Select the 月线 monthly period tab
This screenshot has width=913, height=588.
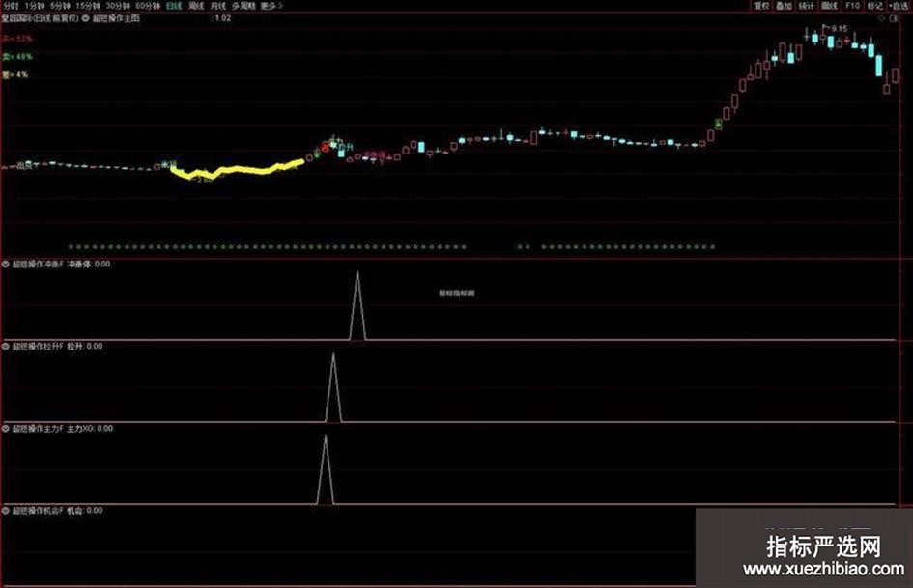pos(217,6)
